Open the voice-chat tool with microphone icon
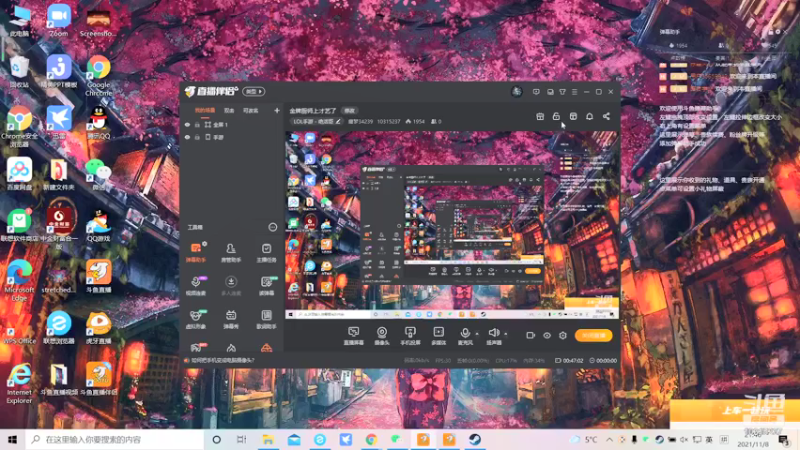The width and height of the screenshot is (800, 450). (x=196, y=286)
